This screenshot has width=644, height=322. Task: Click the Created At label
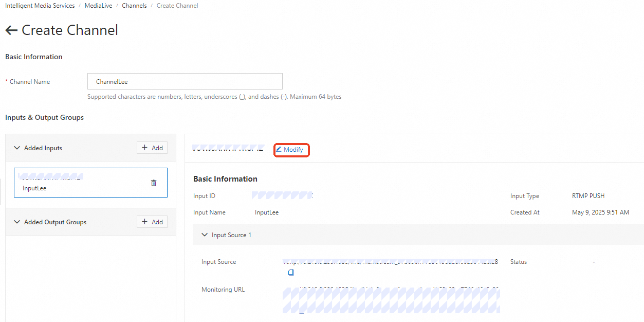click(525, 212)
